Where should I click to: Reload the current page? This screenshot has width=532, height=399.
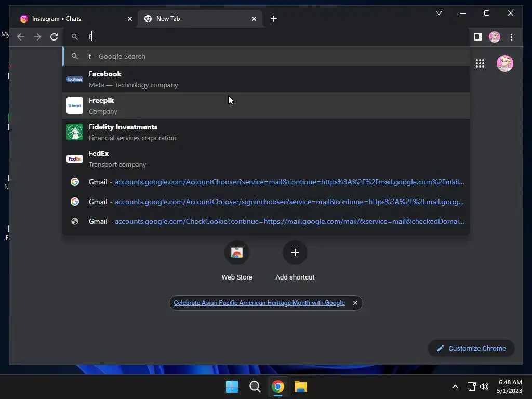pos(54,37)
